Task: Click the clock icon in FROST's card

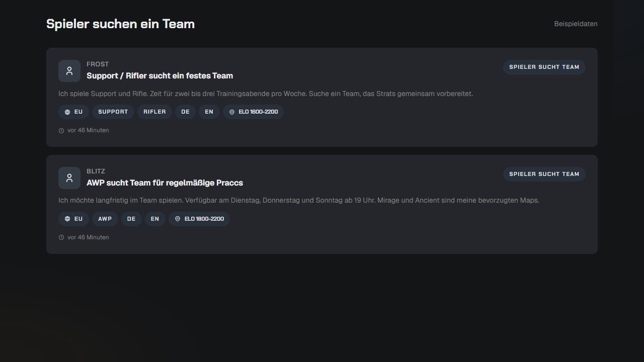Action: (x=61, y=131)
